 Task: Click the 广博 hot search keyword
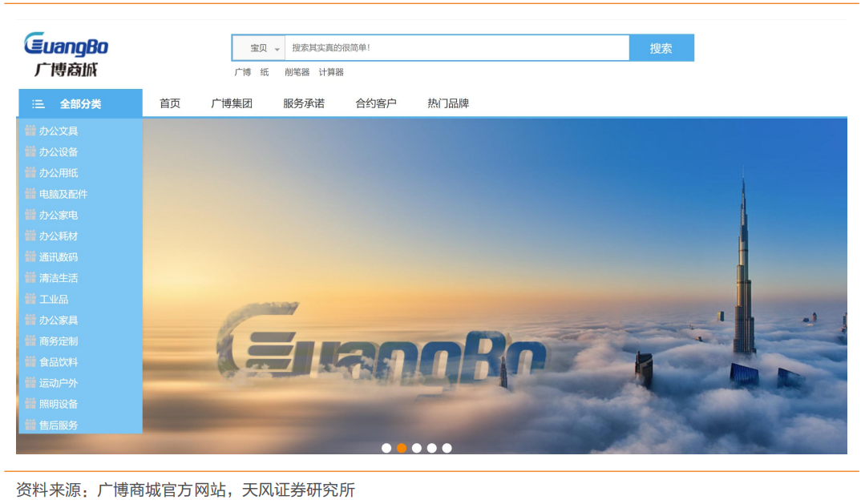pos(242,72)
